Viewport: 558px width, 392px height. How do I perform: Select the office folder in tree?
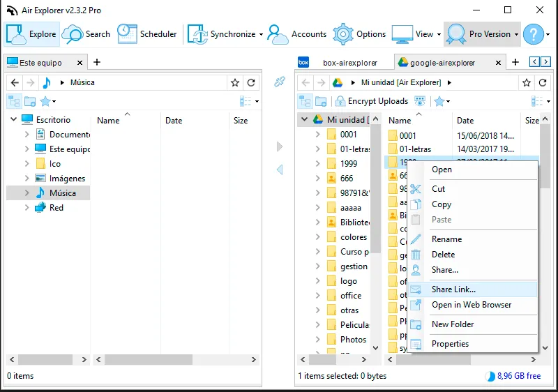(x=351, y=296)
